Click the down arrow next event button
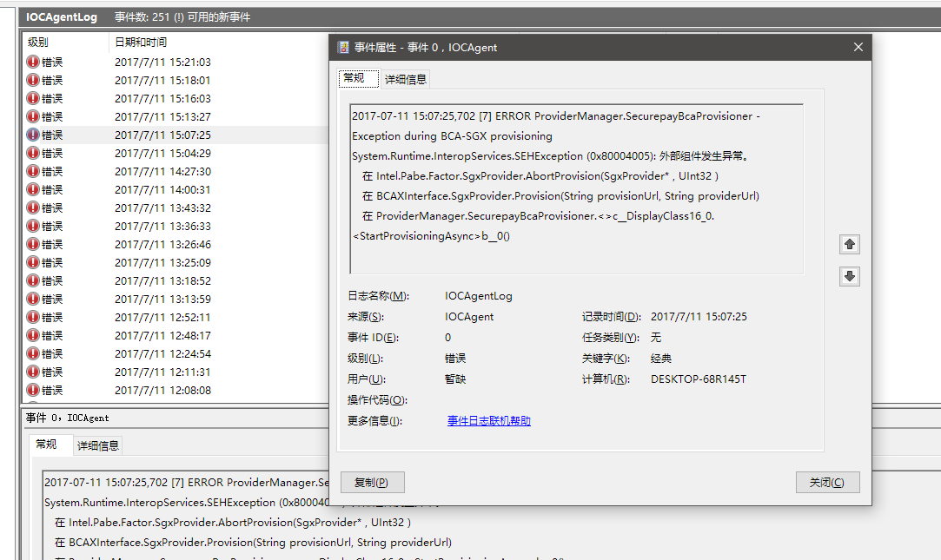 point(849,276)
